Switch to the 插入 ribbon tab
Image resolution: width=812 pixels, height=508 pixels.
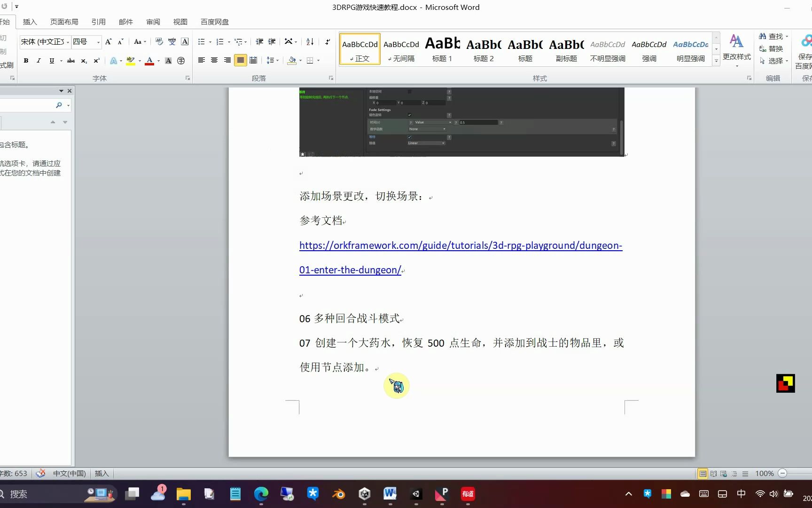coord(30,22)
